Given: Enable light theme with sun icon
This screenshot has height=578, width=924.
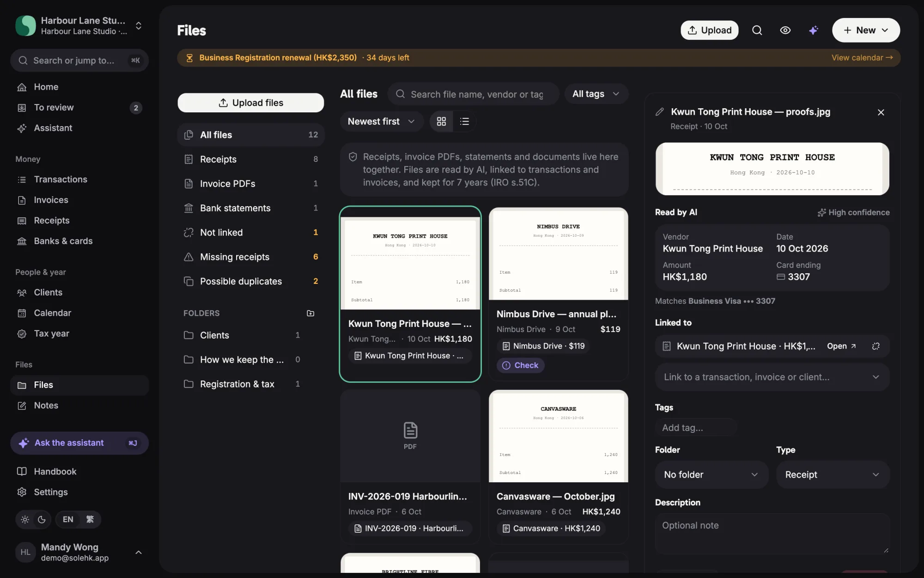Looking at the screenshot, I should click(x=25, y=519).
